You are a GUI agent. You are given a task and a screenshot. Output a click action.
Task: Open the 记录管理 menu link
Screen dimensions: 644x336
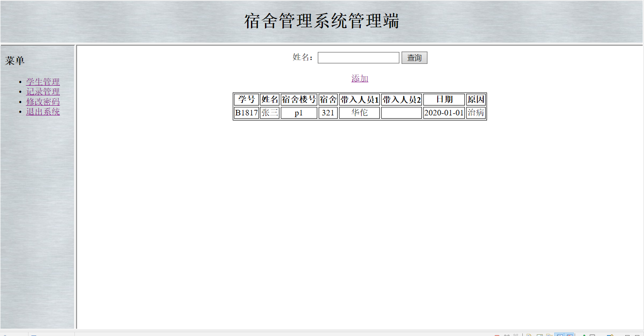point(43,92)
